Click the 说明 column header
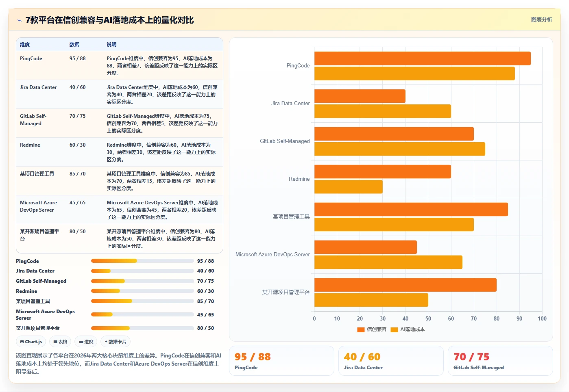 pyautogui.click(x=111, y=45)
